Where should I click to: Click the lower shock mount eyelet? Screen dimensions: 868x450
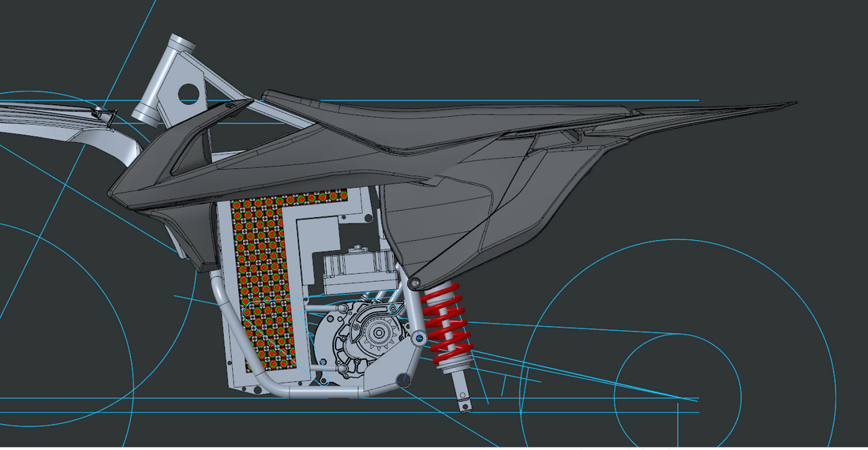(466, 406)
